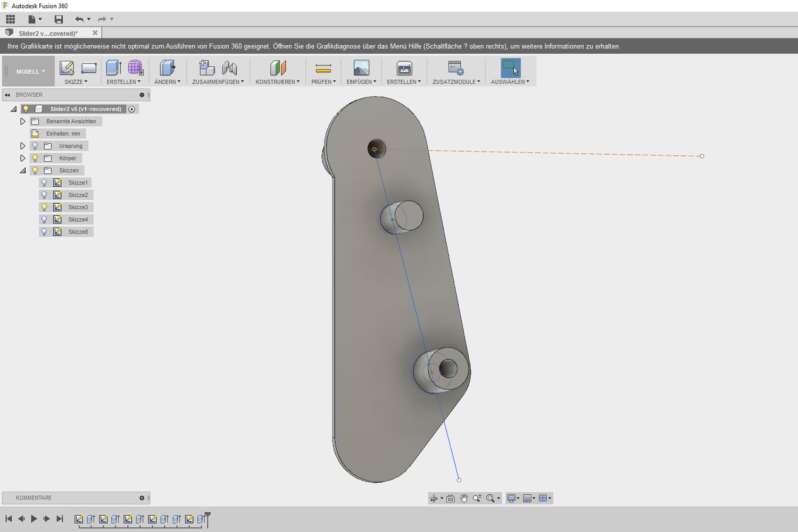Hide Skizze3 via its light bulb

(44, 207)
